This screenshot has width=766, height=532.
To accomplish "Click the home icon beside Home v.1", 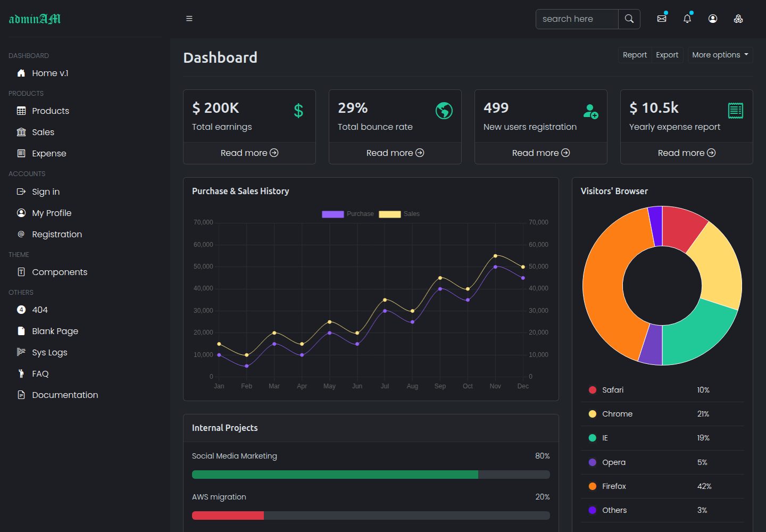I will 21,73.
